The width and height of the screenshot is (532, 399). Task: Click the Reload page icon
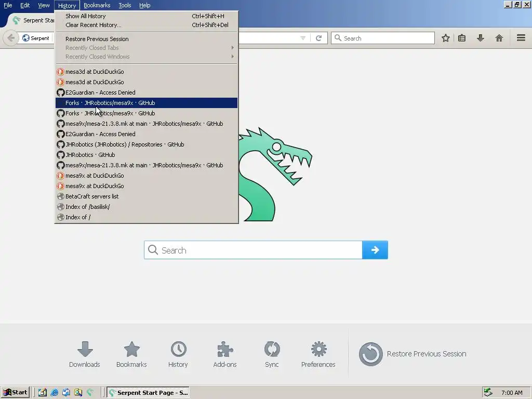pos(318,38)
